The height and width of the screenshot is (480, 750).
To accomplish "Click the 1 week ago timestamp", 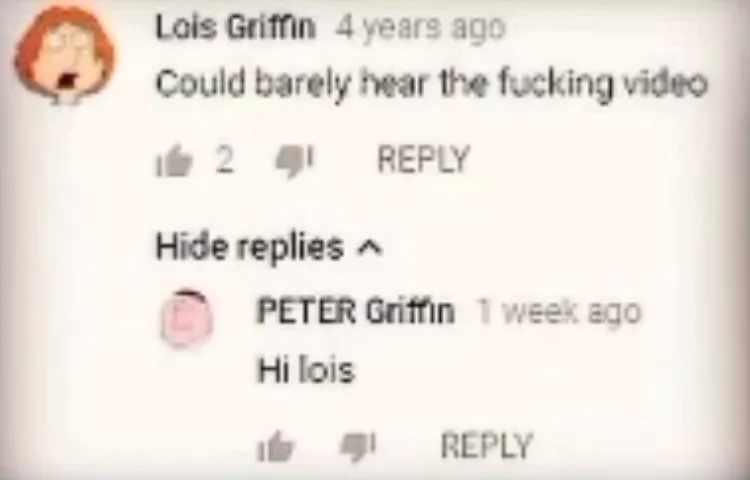I will [x=559, y=312].
